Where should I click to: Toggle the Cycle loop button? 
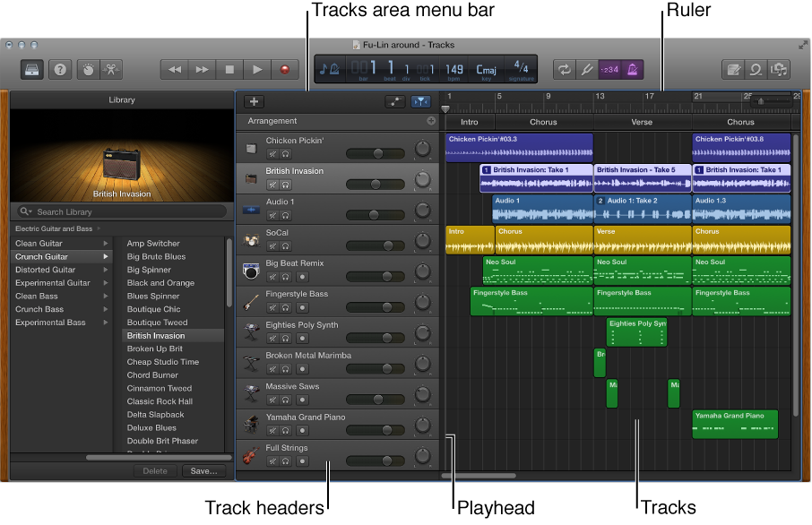tap(565, 69)
